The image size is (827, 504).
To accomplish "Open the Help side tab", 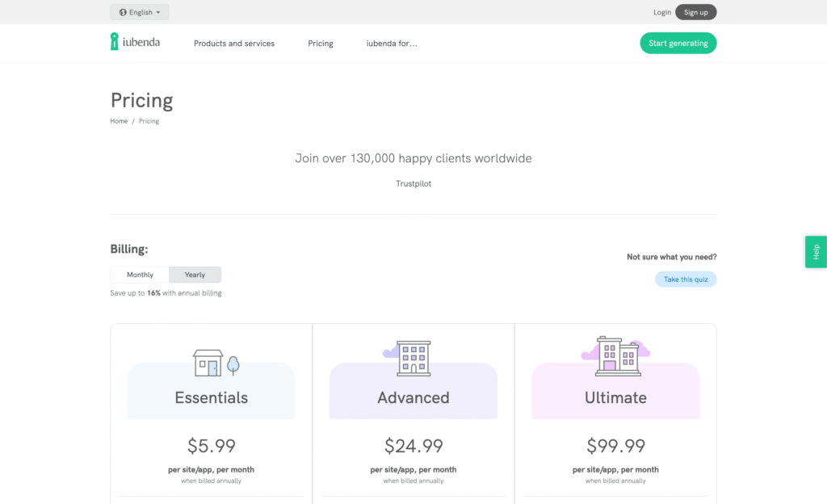I will [x=816, y=252].
